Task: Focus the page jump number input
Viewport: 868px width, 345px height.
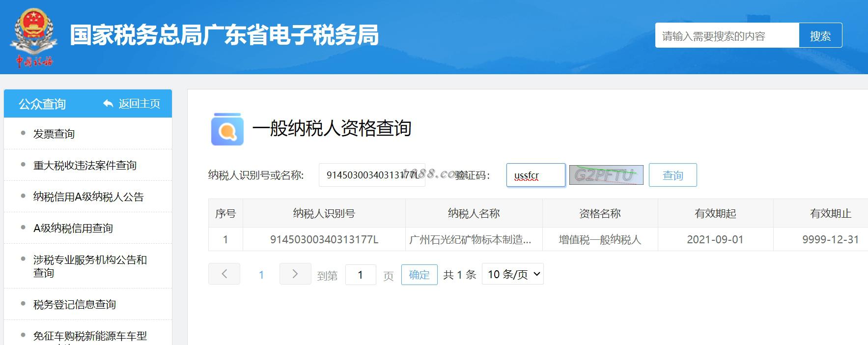Action: [361, 274]
